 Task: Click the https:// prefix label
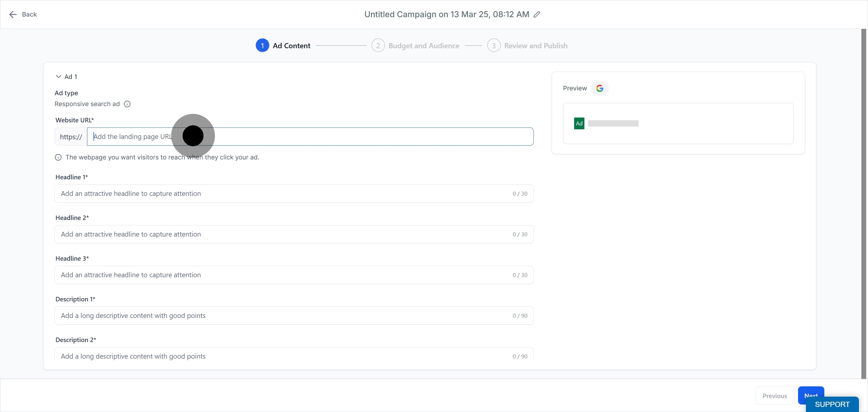(x=71, y=137)
